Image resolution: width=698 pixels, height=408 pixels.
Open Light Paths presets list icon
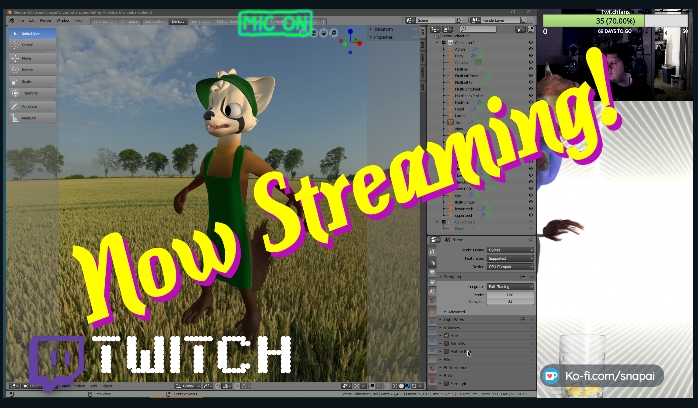pyautogui.click(x=523, y=319)
